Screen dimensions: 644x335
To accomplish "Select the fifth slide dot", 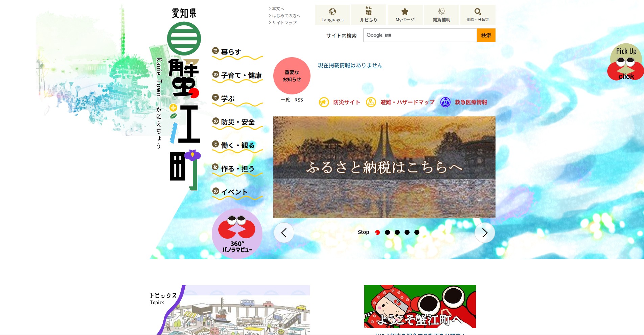I will click(x=417, y=232).
